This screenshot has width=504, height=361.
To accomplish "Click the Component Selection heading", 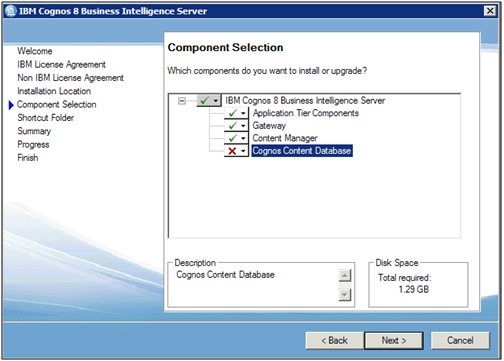I will (225, 47).
